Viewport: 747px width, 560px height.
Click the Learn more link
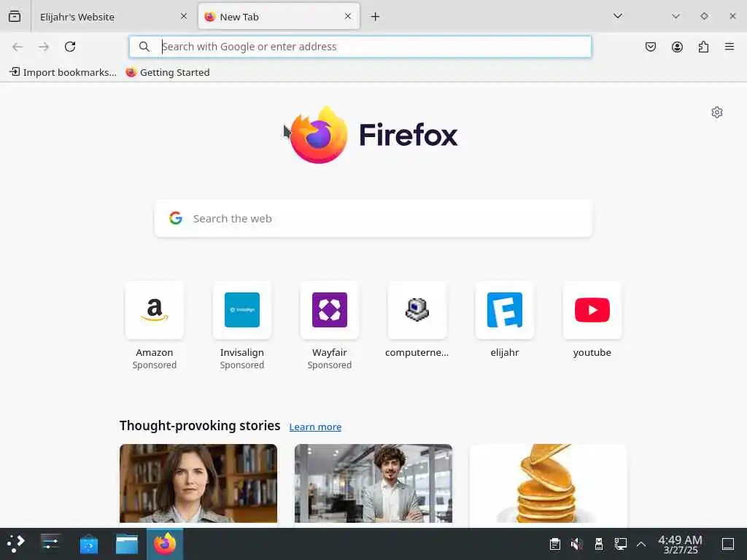(315, 427)
